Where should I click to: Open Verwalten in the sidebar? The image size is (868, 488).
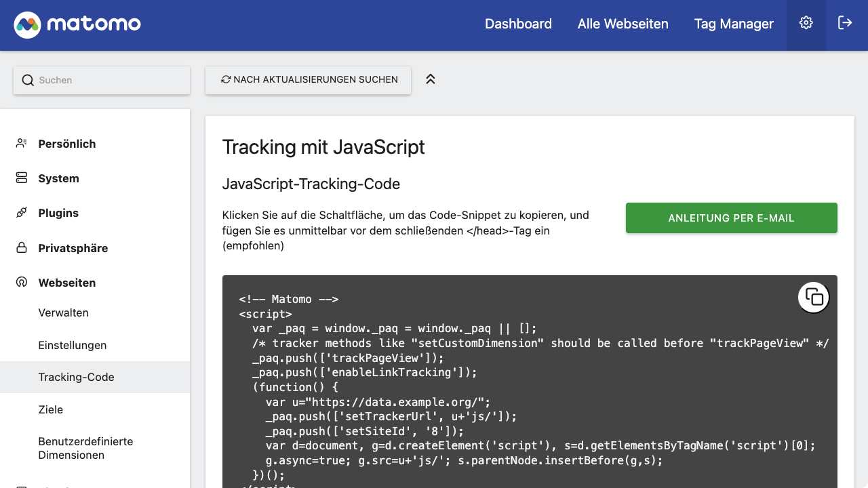64,312
